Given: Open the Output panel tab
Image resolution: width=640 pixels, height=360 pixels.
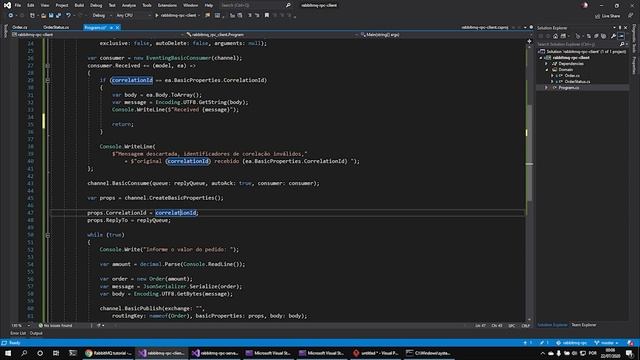Looking at the screenshot, I should 36,333.
